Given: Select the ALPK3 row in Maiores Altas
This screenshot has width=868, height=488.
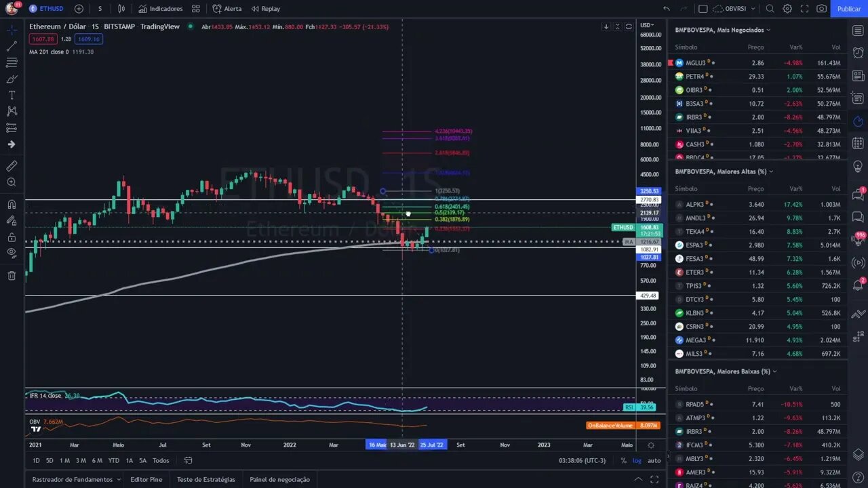Looking at the screenshot, I should [x=757, y=204].
